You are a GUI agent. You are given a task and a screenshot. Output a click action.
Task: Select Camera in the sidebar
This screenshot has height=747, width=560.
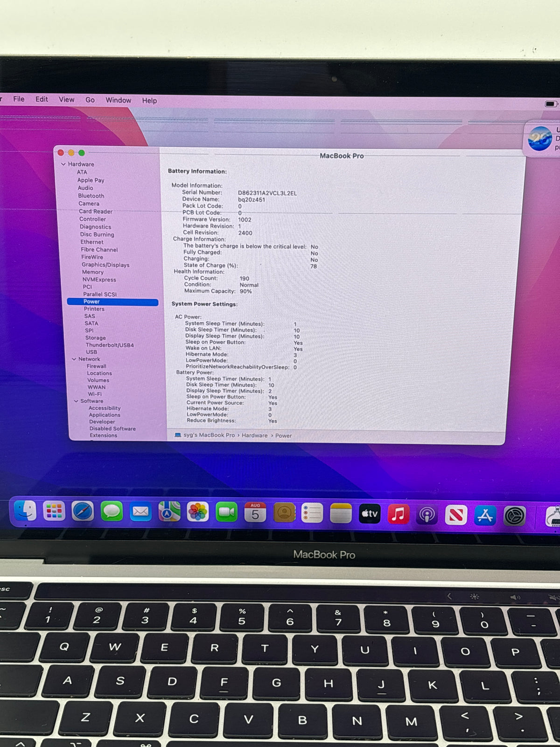click(x=89, y=204)
